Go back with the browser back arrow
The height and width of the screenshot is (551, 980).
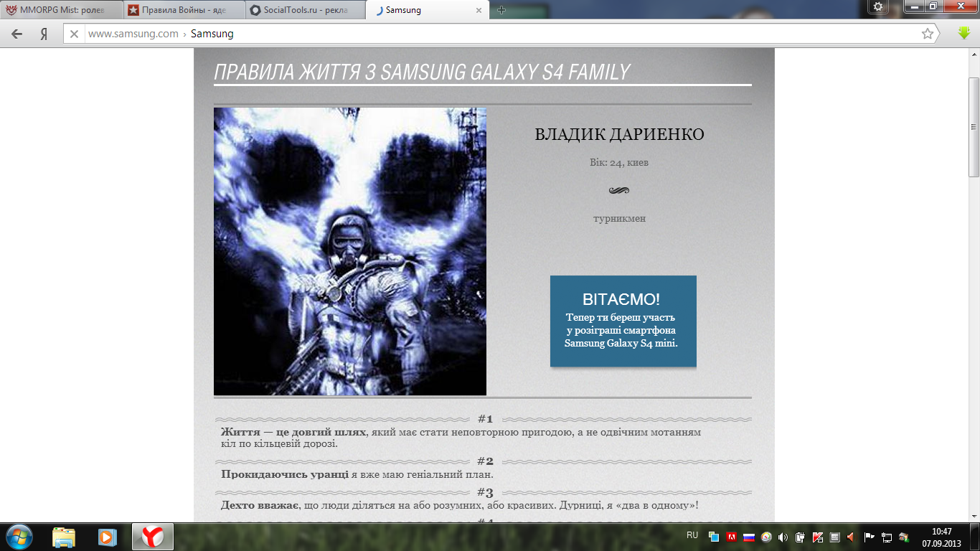click(17, 34)
